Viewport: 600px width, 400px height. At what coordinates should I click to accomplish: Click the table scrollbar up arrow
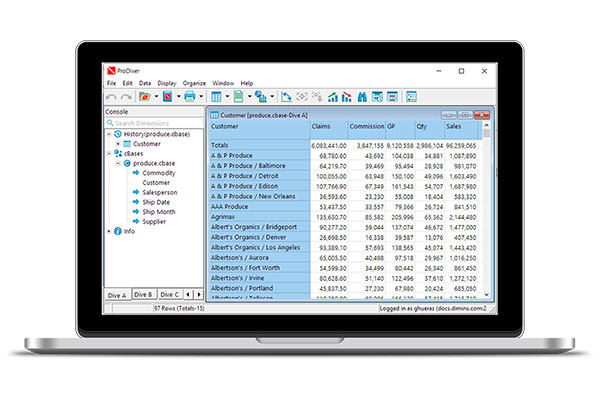(487, 125)
